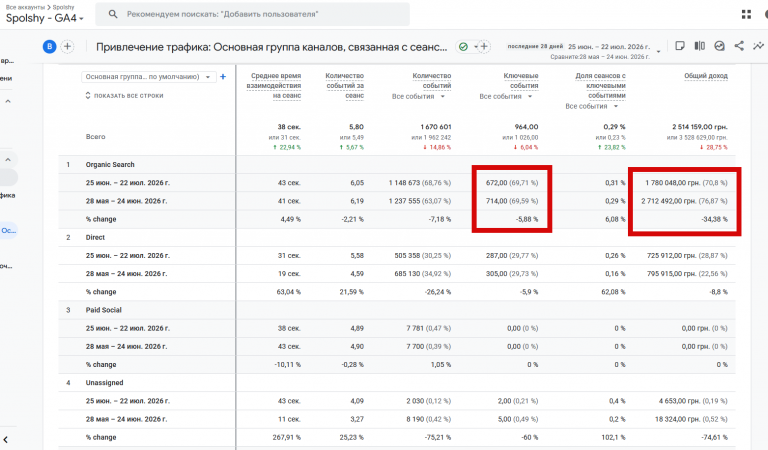Open the report insights trend icon
768x450 pixels.
coord(758,46)
